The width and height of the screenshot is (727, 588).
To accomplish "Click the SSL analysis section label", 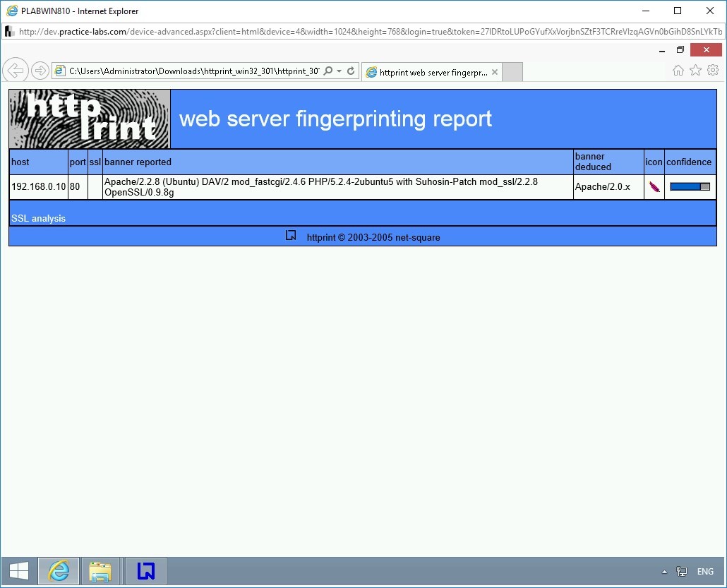I will pos(39,219).
